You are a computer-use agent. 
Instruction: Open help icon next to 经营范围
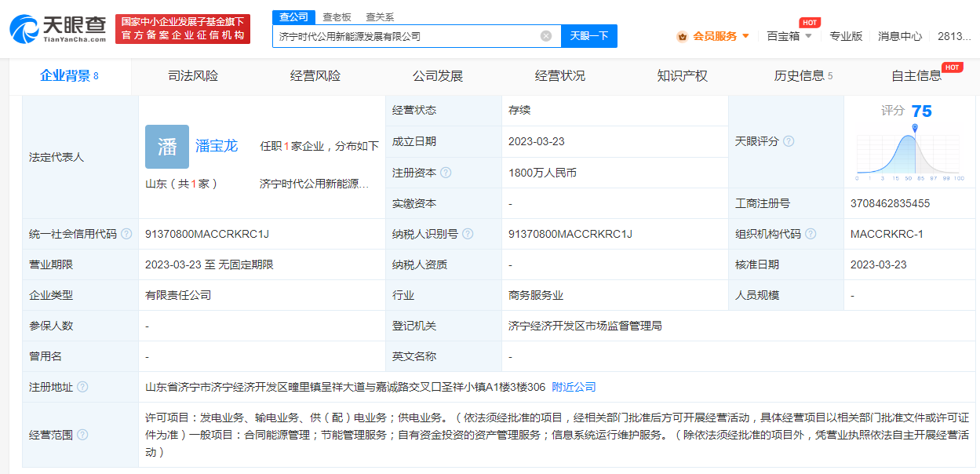[x=82, y=435]
